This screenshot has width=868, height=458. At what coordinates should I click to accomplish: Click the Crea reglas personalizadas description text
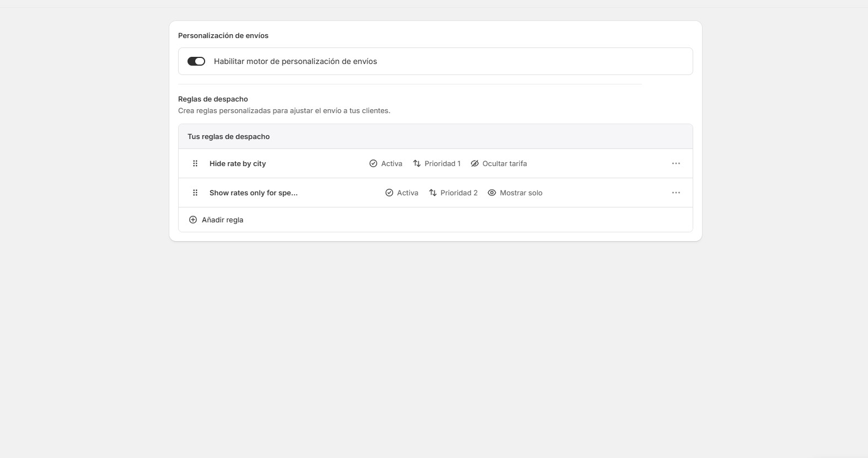(284, 110)
